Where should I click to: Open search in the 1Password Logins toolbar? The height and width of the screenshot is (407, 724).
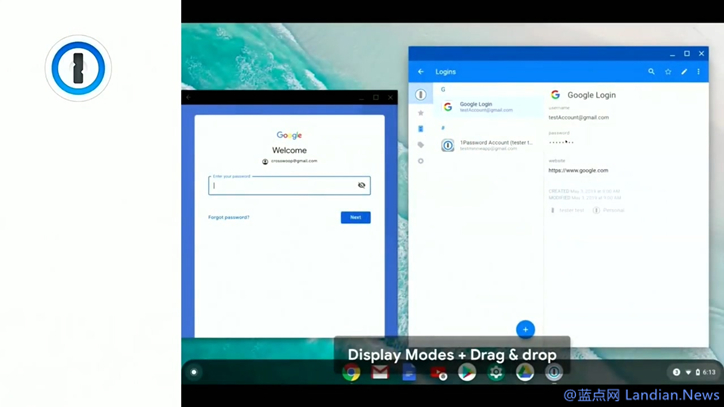coord(651,72)
